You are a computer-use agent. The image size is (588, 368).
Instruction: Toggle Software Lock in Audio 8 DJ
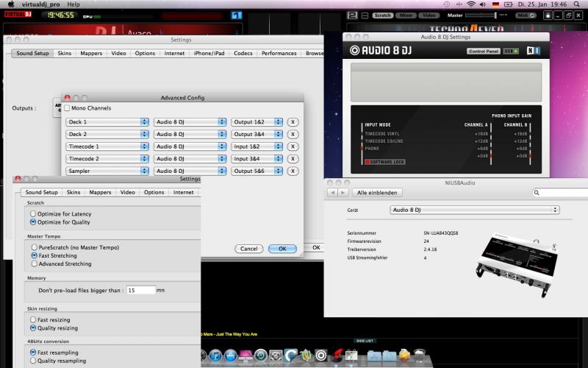point(385,162)
